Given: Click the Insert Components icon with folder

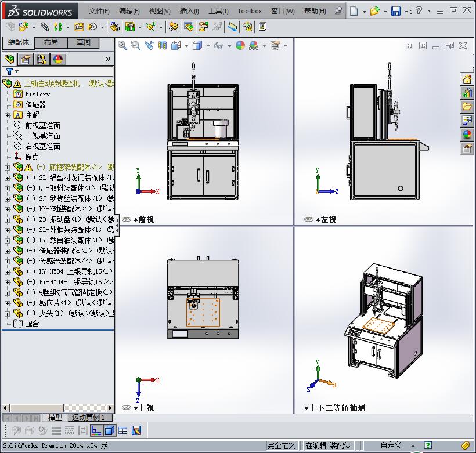Looking at the screenshot, I should 24,27.
